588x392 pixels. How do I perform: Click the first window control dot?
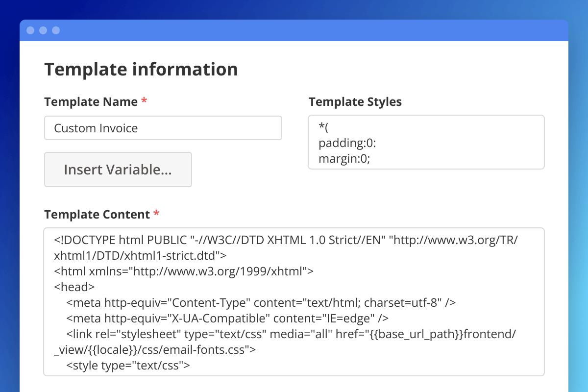click(30, 30)
